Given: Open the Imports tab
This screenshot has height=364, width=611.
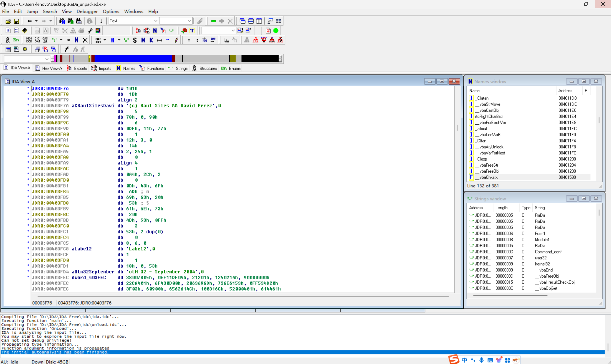Looking at the screenshot, I should [x=101, y=69].
